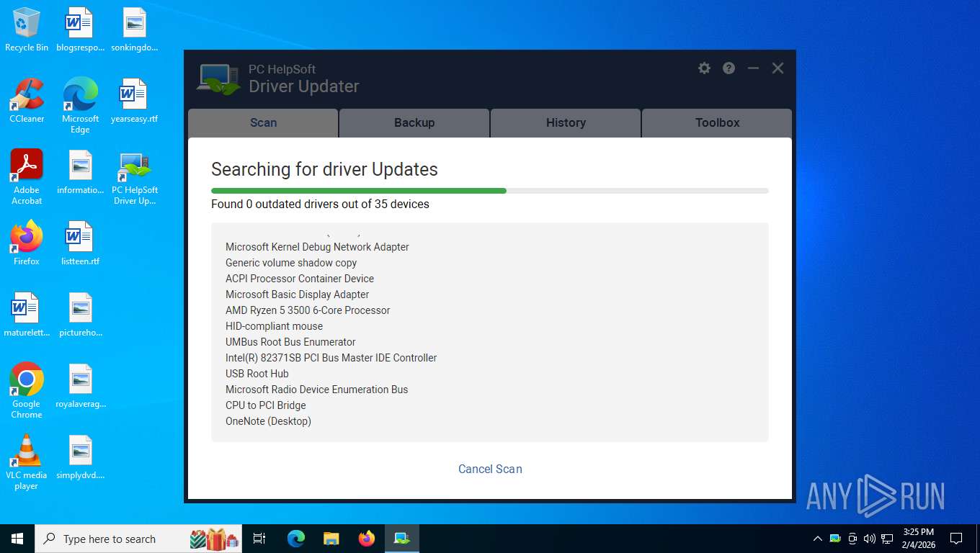Select AMD Ryzen 5 3500 6-Core Processor

pyautogui.click(x=308, y=310)
